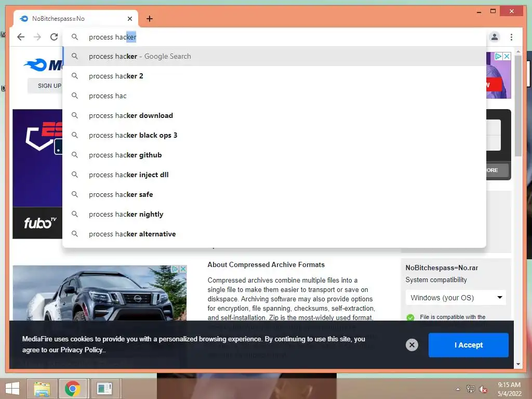Open the Chrome three-dot menu
Image resolution: width=532 pixels, height=399 pixels.
coord(511,37)
